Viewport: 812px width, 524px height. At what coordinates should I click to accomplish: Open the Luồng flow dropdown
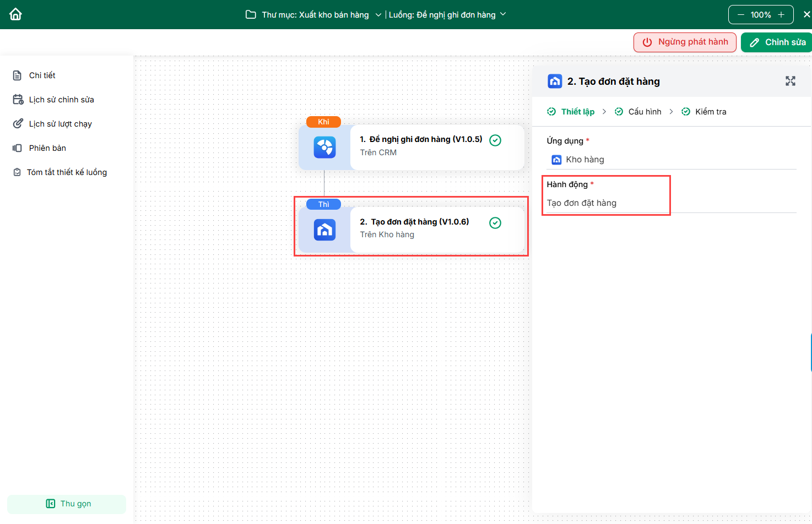coord(502,14)
